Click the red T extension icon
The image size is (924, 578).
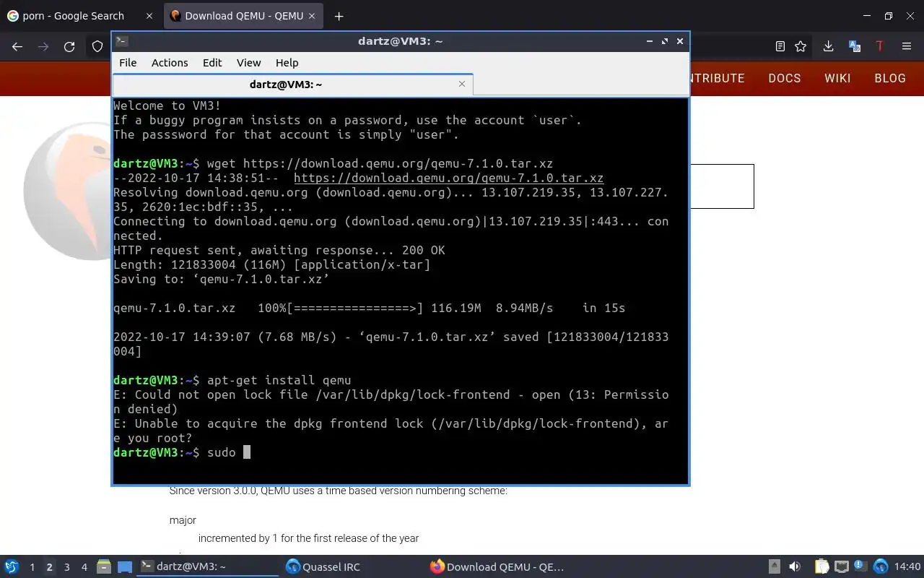pyautogui.click(x=880, y=46)
